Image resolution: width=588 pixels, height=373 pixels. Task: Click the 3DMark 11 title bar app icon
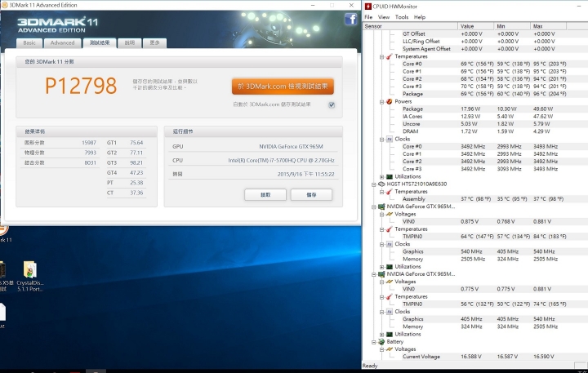[x=5, y=5]
